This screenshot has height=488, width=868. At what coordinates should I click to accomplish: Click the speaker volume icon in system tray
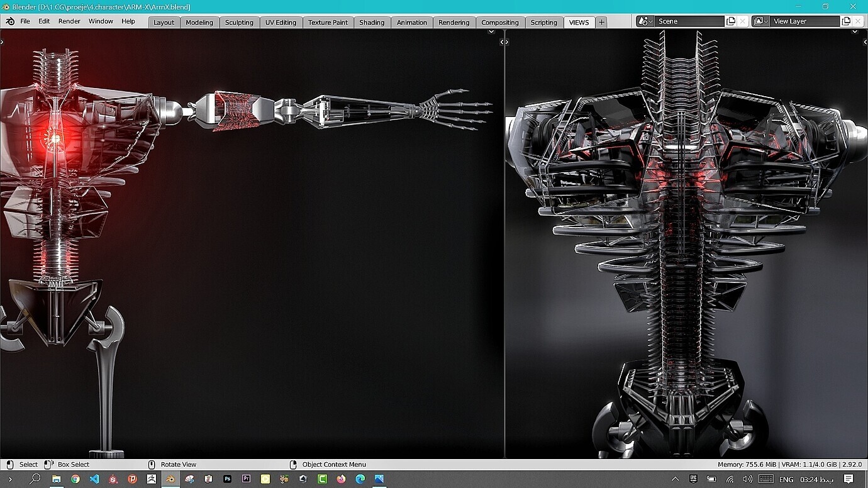(x=747, y=480)
